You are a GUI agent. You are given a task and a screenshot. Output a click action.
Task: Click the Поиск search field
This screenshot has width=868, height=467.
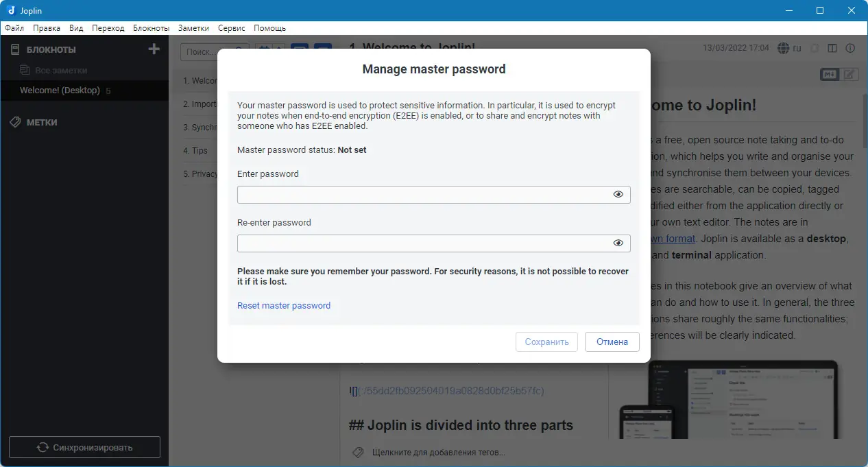pos(215,52)
